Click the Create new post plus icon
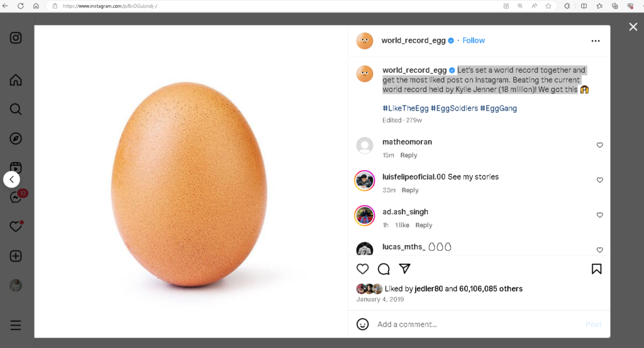Image resolution: width=644 pixels, height=348 pixels. click(16, 256)
